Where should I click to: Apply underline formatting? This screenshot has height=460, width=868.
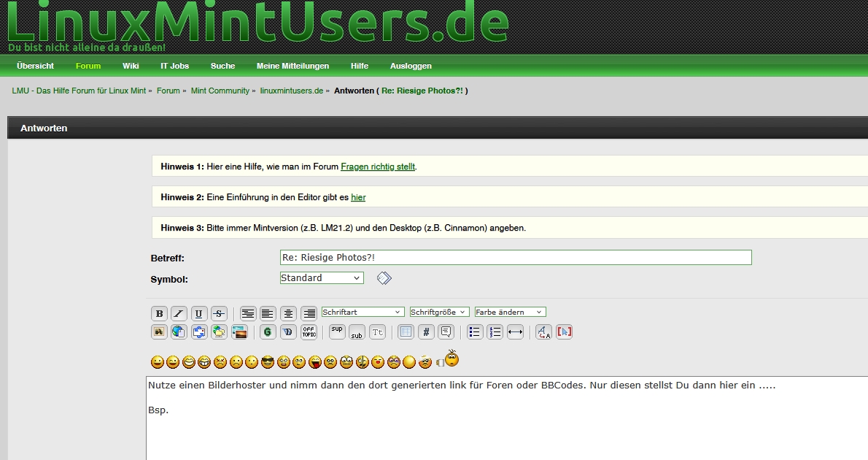(198, 313)
